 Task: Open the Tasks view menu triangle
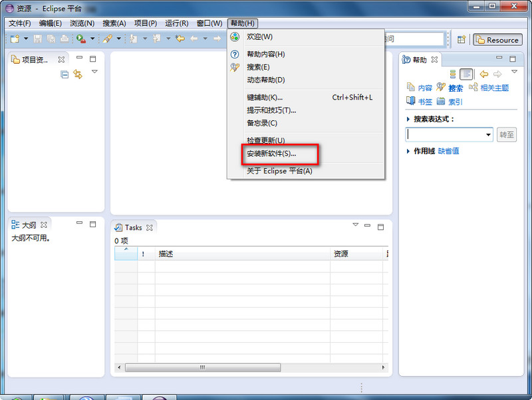coord(355,225)
